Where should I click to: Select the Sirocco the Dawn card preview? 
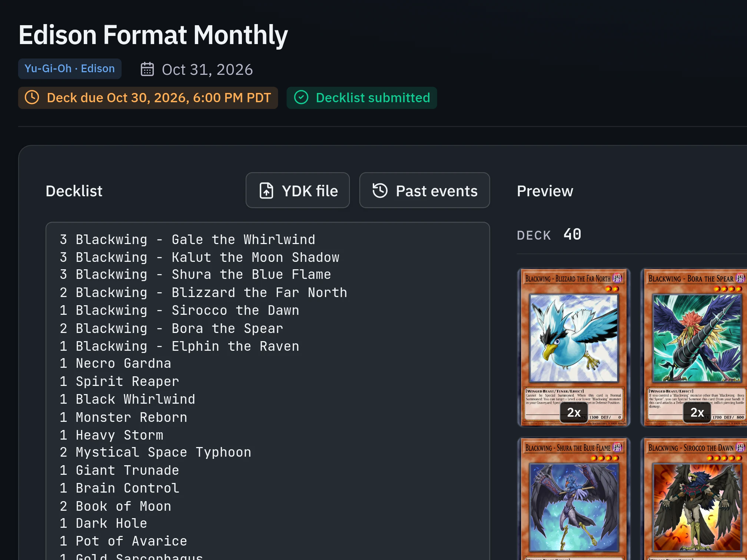(694, 499)
